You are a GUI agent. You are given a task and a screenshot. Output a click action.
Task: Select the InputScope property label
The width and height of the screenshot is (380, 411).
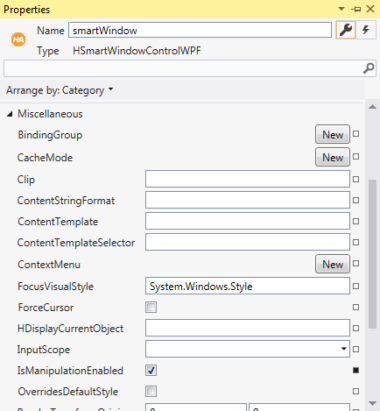pos(44,349)
